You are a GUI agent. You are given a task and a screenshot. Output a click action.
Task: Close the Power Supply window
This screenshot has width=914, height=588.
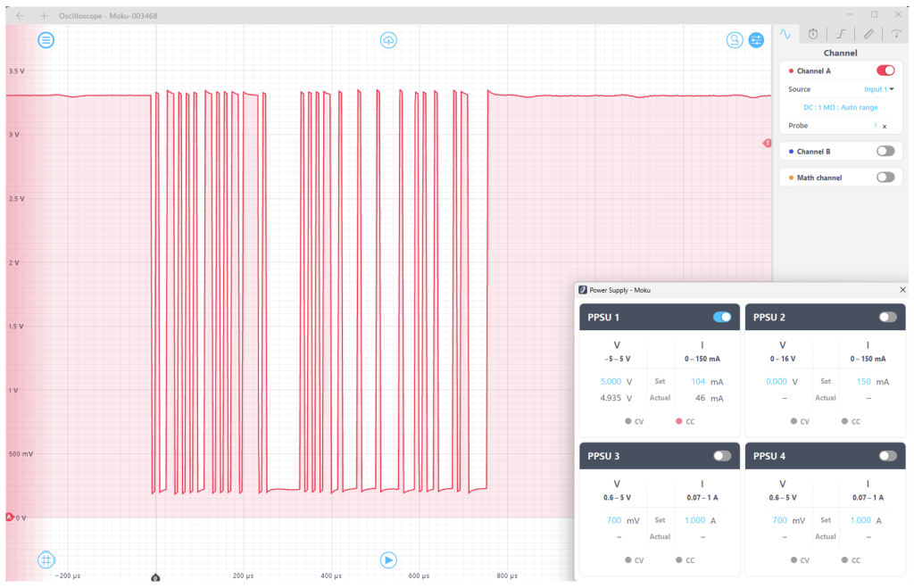tap(903, 290)
